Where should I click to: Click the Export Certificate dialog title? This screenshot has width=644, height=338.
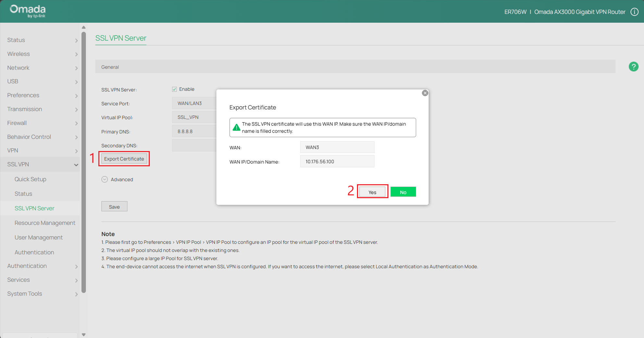(x=253, y=108)
